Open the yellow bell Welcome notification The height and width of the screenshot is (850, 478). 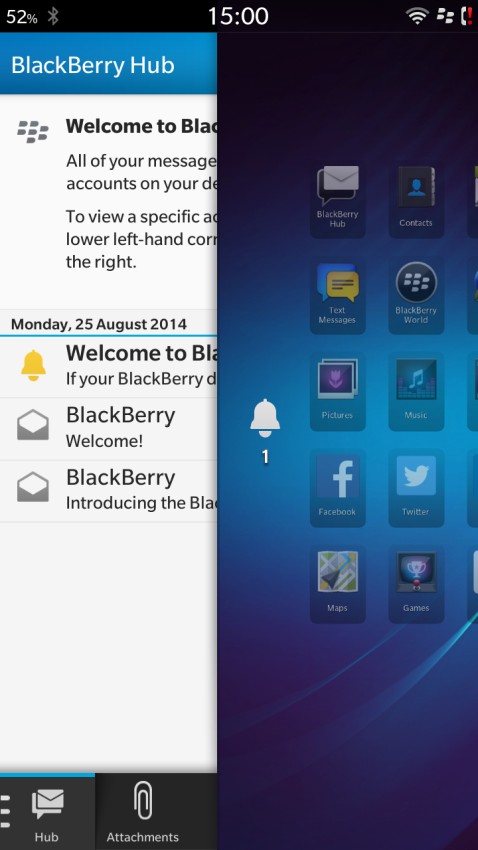(x=108, y=366)
